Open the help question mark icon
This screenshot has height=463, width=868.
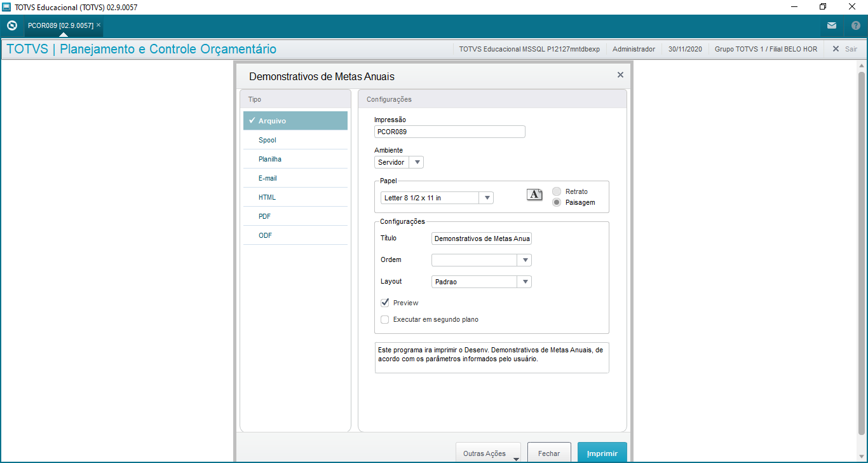click(x=856, y=26)
